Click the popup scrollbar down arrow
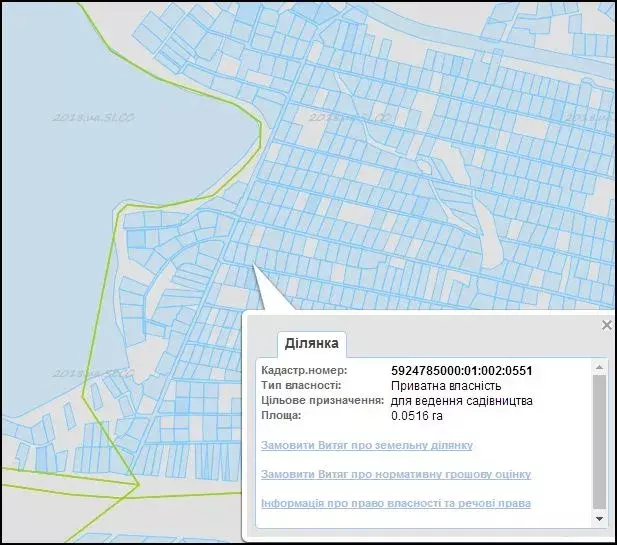The image size is (617, 545). point(600,519)
